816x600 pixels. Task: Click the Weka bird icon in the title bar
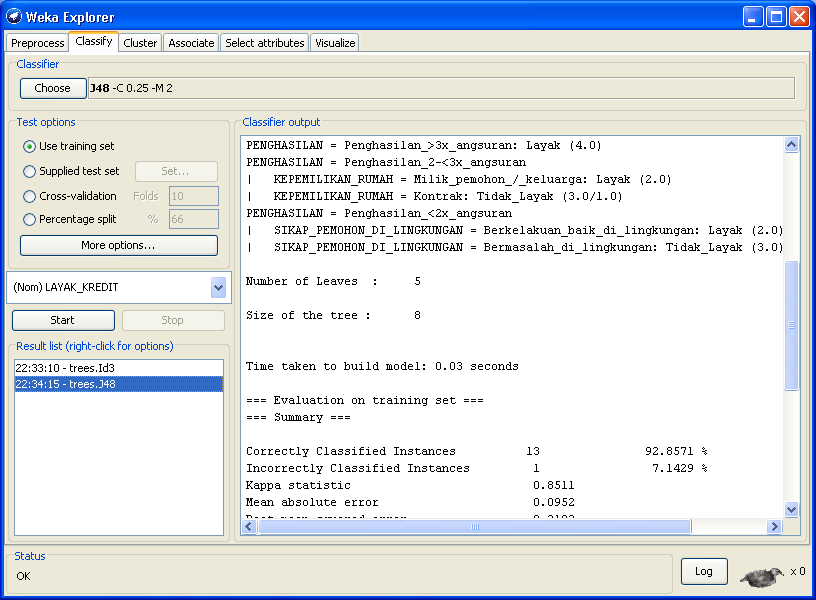(14, 17)
